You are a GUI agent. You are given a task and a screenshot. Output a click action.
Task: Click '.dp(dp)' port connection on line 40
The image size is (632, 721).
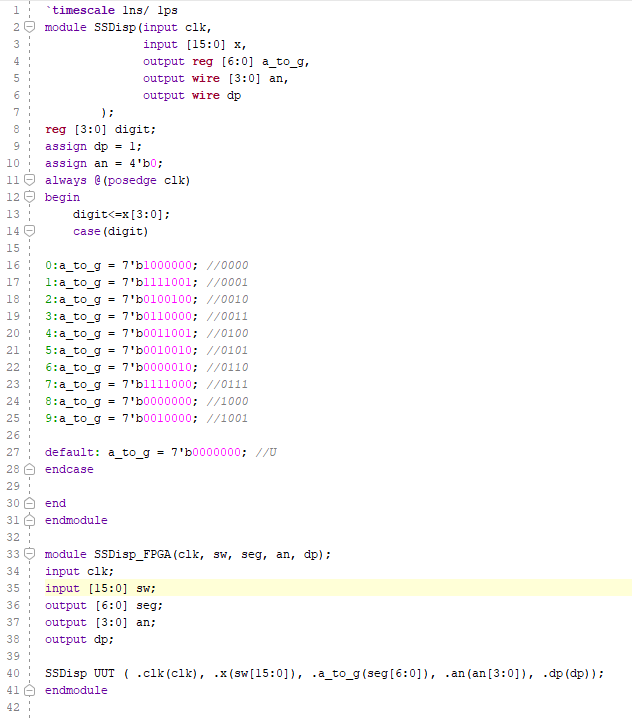(569, 674)
